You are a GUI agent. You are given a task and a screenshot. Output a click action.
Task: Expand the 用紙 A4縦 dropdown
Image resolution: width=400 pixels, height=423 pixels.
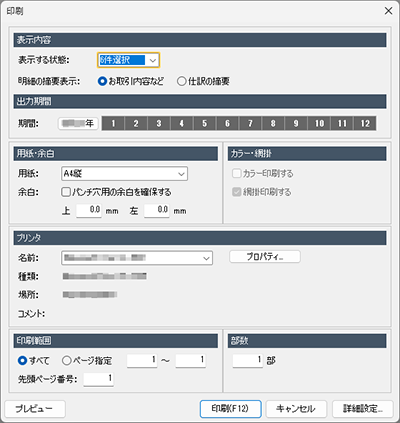[125, 174]
